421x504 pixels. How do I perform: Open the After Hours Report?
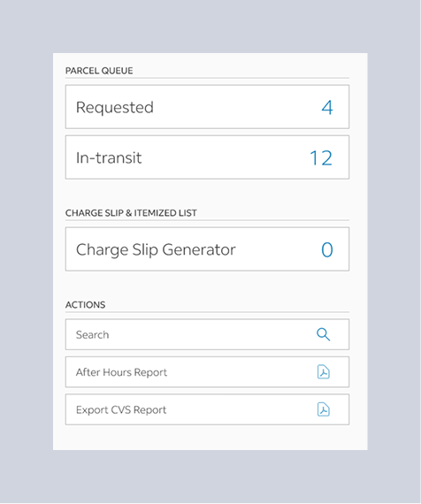207,372
